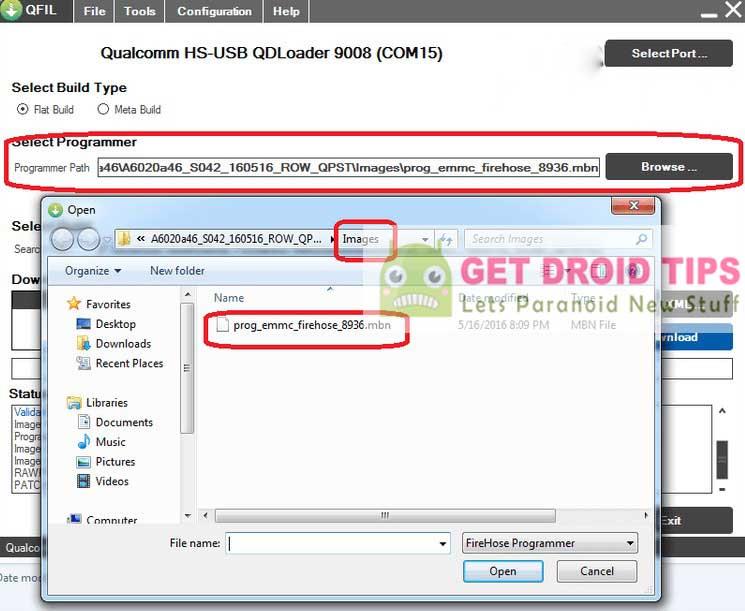Open the Tools menu
The image size is (745, 611).
click(139, 11)
